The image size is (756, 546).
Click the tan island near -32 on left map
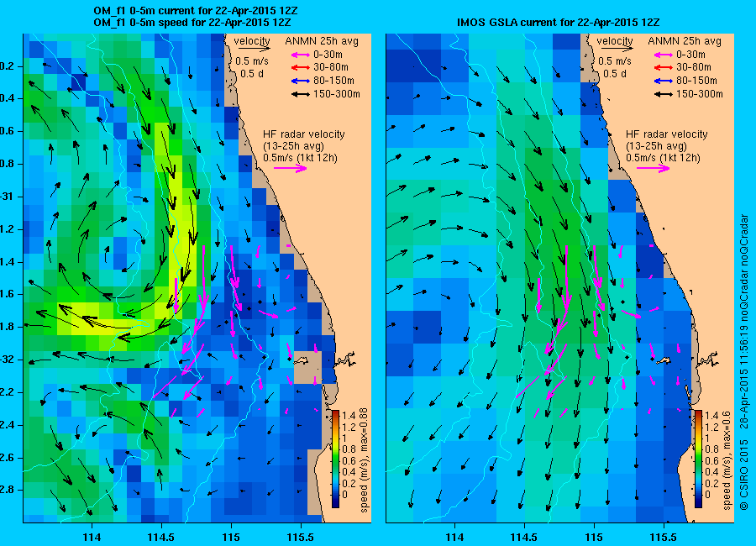(x=302, y=360)
